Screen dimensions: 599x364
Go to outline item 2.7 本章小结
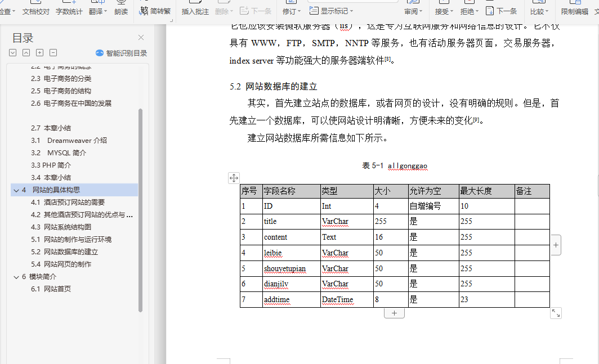point(51,128)
